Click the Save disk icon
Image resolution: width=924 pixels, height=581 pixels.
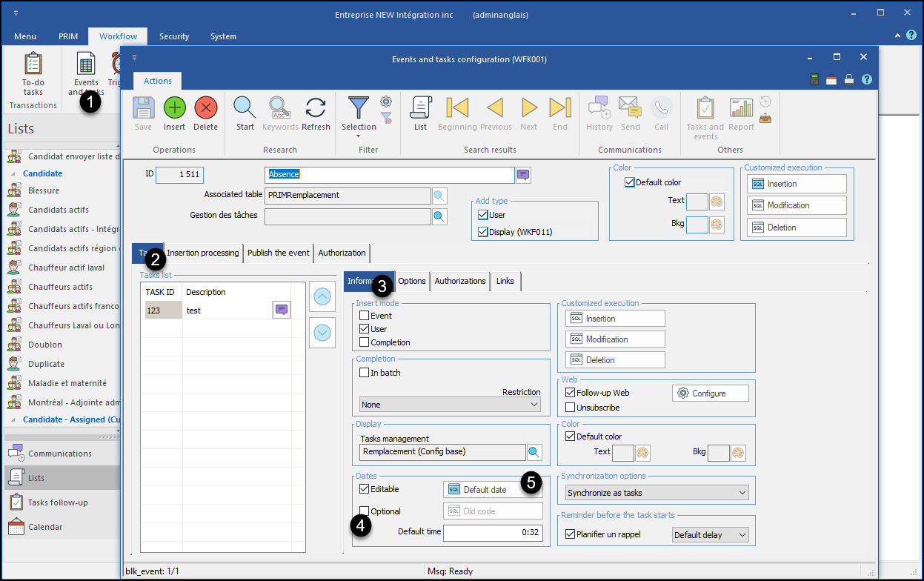tap(143, 108)
